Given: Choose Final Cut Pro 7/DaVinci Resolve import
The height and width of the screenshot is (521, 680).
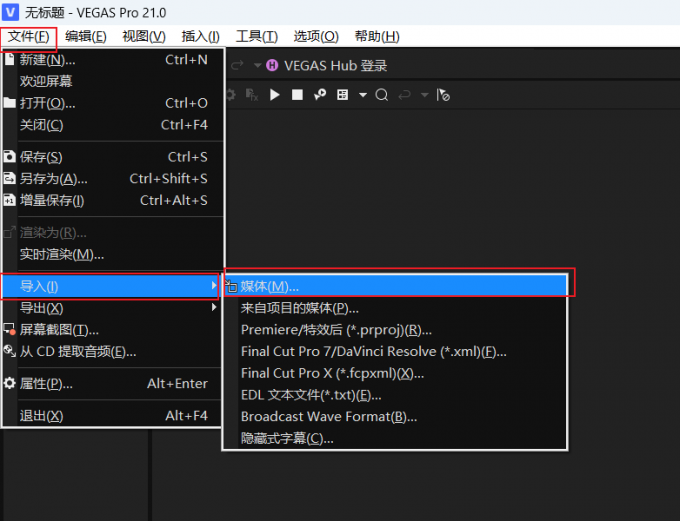Looking at the screenshot, I should tap(395, 351).
